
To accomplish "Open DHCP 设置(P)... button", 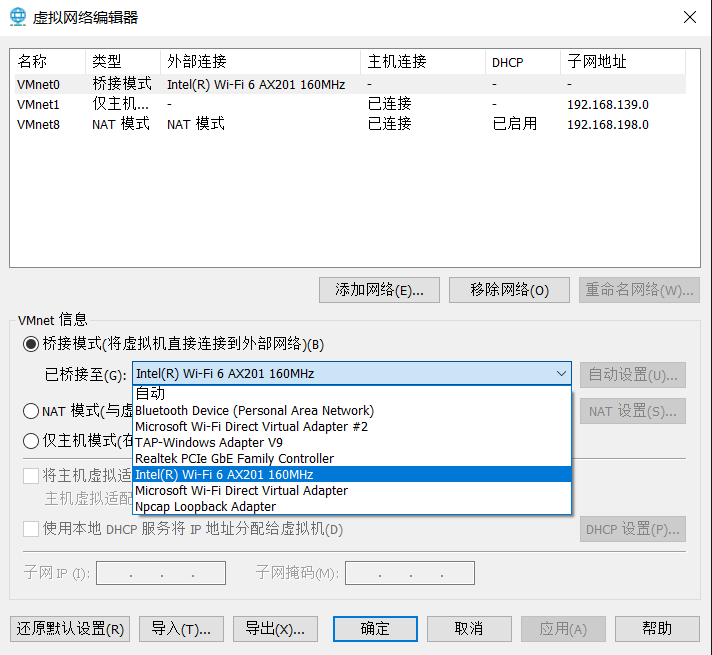I will click(633, 529).
